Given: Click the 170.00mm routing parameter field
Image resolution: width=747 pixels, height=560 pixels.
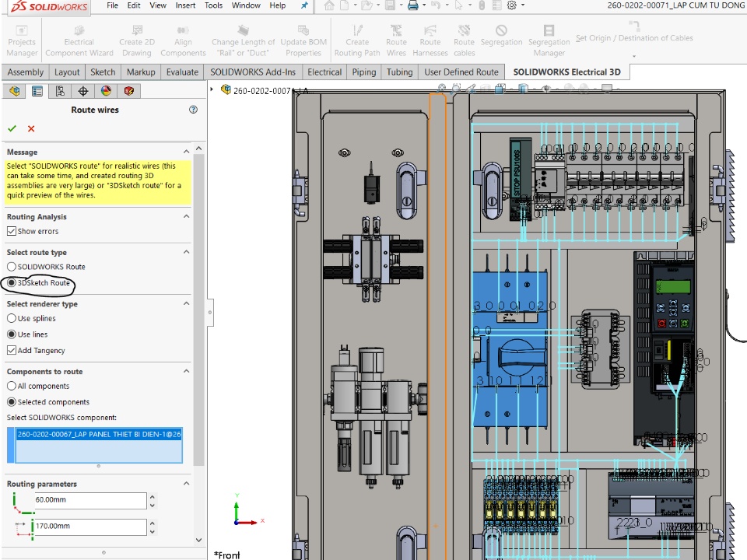Looking at the screenshot, I should pos(89,527).
